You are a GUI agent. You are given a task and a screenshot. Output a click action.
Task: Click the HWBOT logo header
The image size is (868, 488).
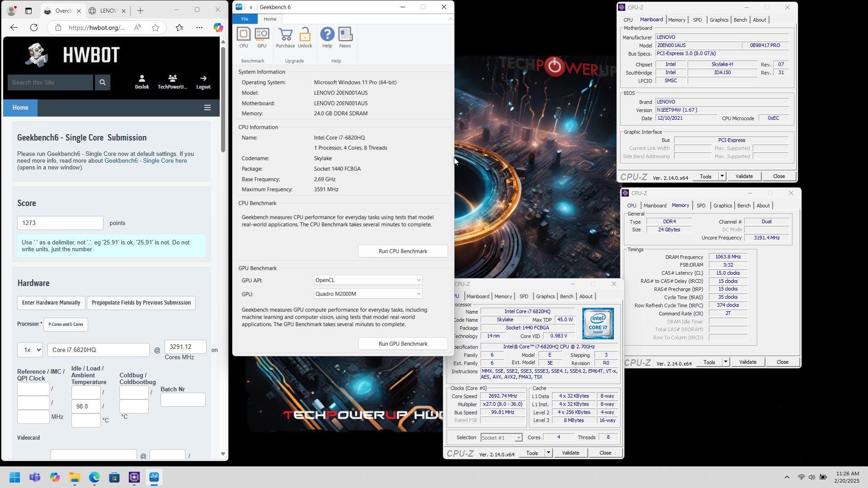tap(72, 55)
